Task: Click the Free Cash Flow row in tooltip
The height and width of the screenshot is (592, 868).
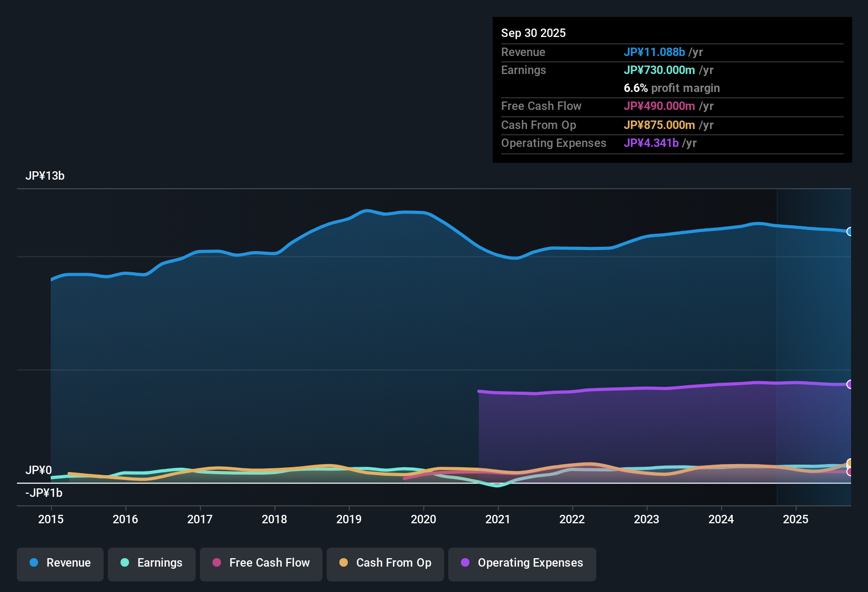Action: click(541, 106)
